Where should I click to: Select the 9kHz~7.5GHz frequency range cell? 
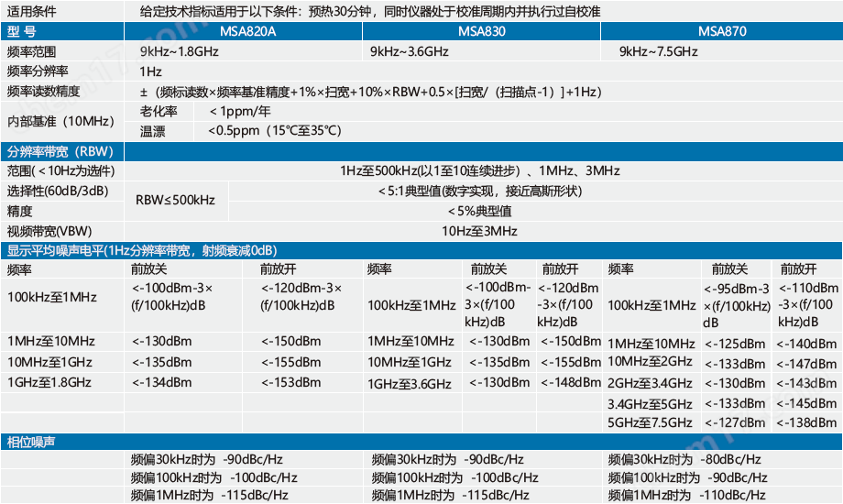pyautogui.click(x=659, y=51)
